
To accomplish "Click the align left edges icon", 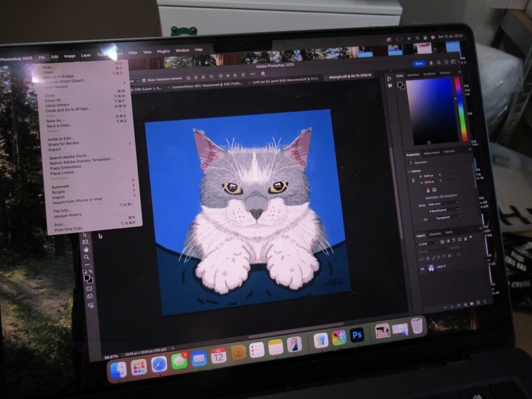I will coord(188,77).
